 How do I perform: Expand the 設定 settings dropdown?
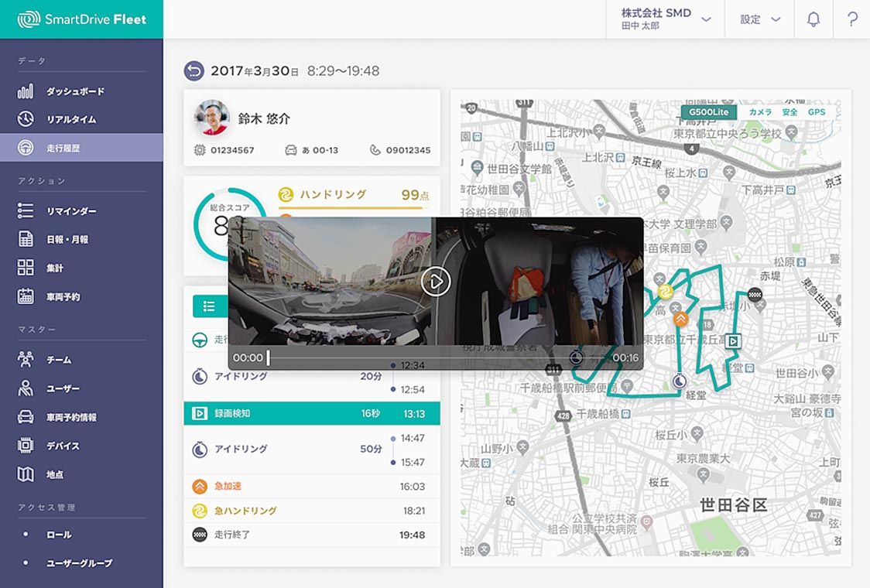759,19
